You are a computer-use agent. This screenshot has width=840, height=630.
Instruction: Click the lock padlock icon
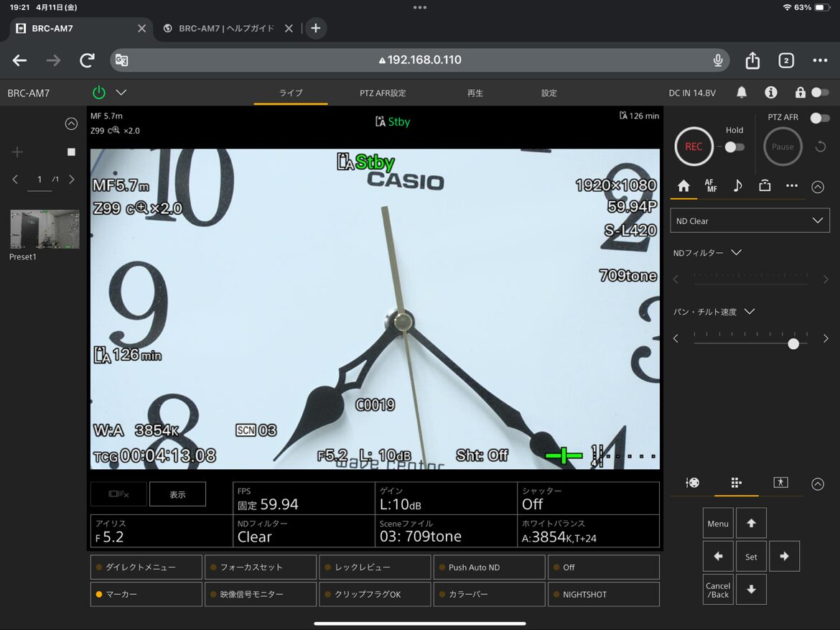pyautogui.click(x=801, y=93)
